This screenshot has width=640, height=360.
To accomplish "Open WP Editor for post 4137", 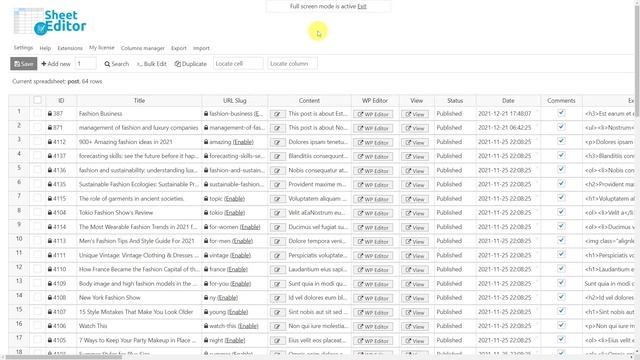I will [x=373, y=157].
